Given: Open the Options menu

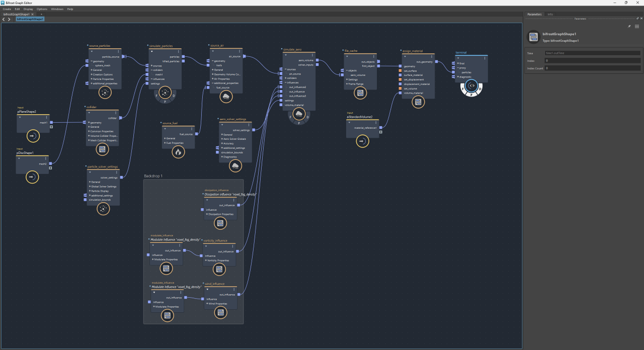Looking at the screenshot, I should pos(42,9).
